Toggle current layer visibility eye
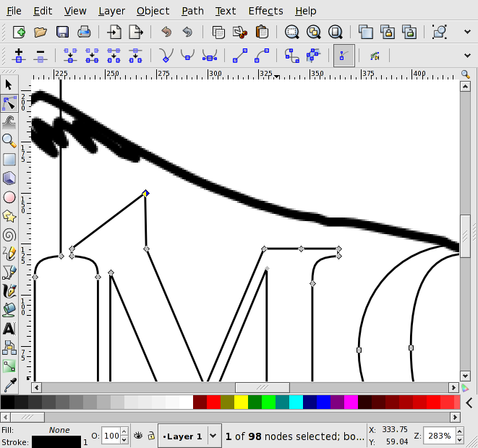The image size is (478, 448). (137, 436)
